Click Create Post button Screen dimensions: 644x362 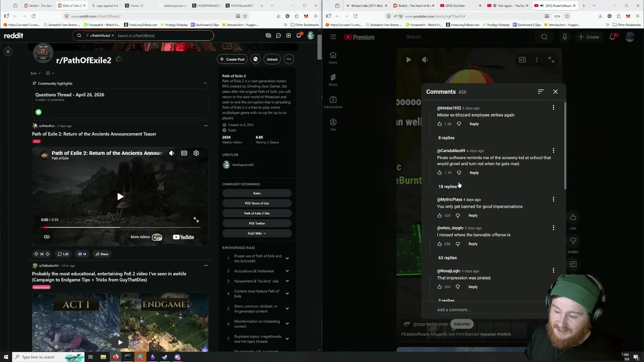pos(232,59)
